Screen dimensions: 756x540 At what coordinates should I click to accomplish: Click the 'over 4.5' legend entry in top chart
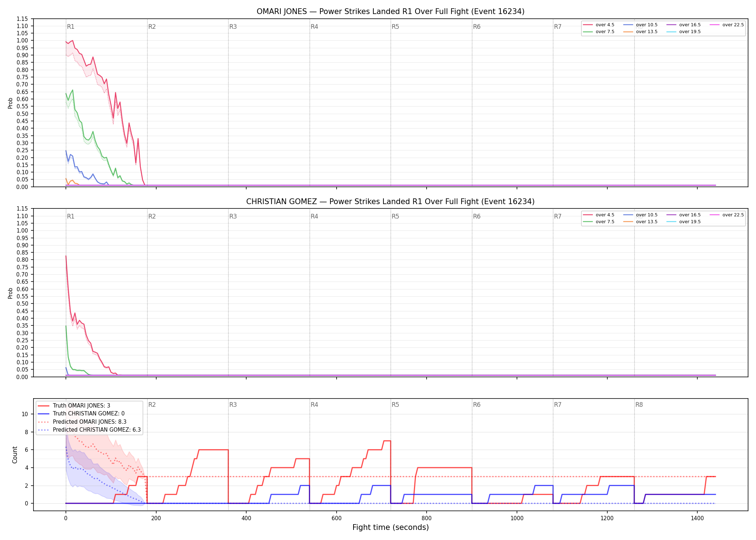(x=599, y=25)
